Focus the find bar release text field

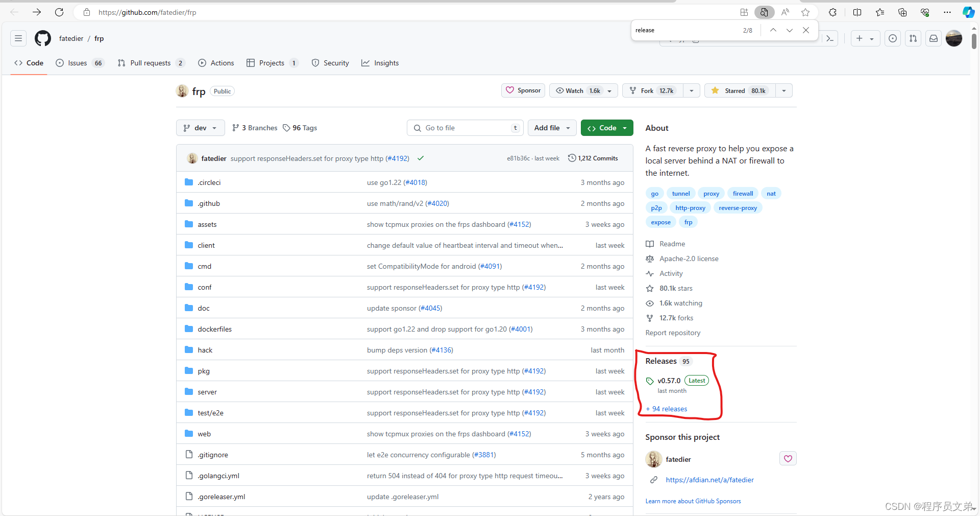click(x=686, y=30)
